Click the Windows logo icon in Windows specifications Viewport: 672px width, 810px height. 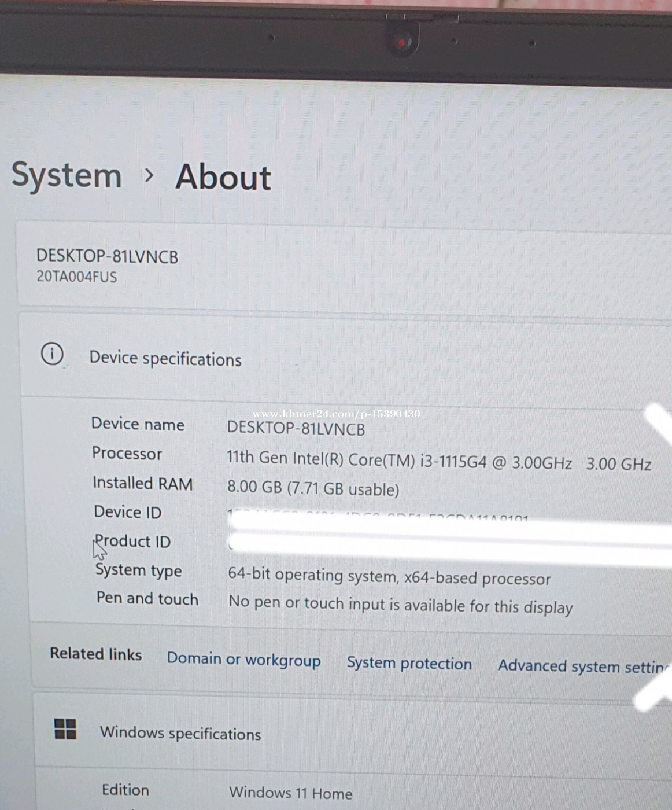(x=65, y=729)
